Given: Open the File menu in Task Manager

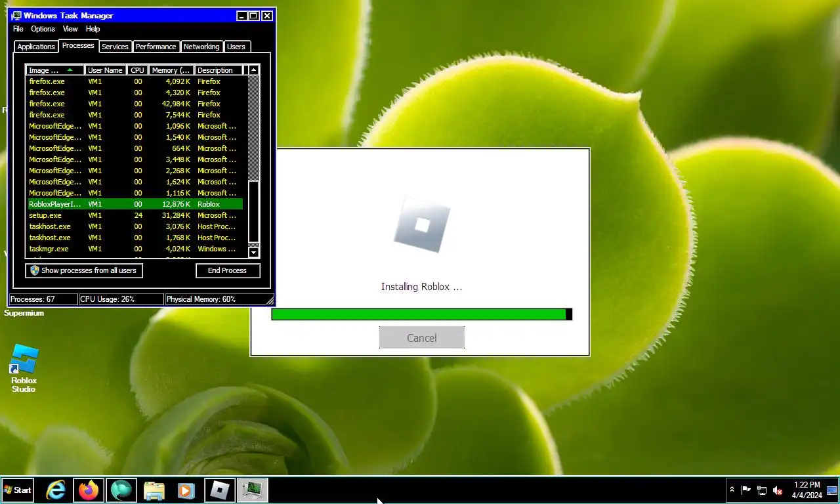Looking at the screenshot, I should [x=18, y=29].
